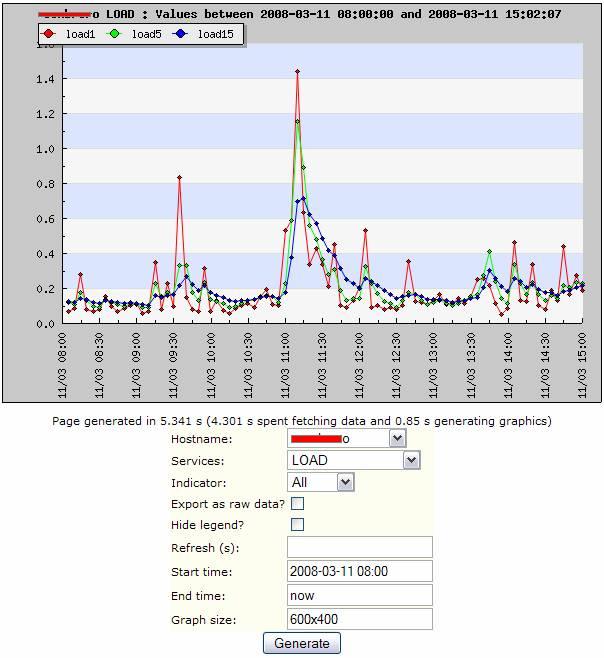Viewport: 604px width, 658px height.
Task: Click the 1.0 y-axis value
Action: [x=45, y=149]
